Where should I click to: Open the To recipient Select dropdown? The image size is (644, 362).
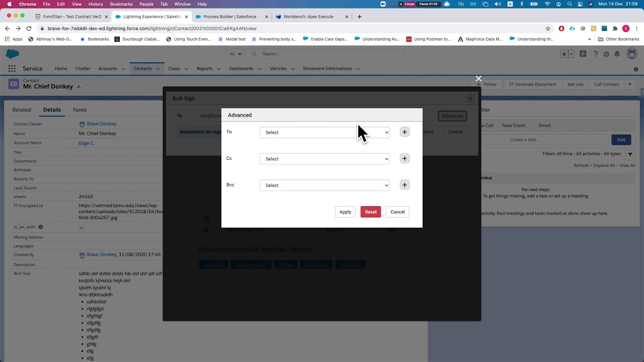pyautogui.click(x=325, y=132)
